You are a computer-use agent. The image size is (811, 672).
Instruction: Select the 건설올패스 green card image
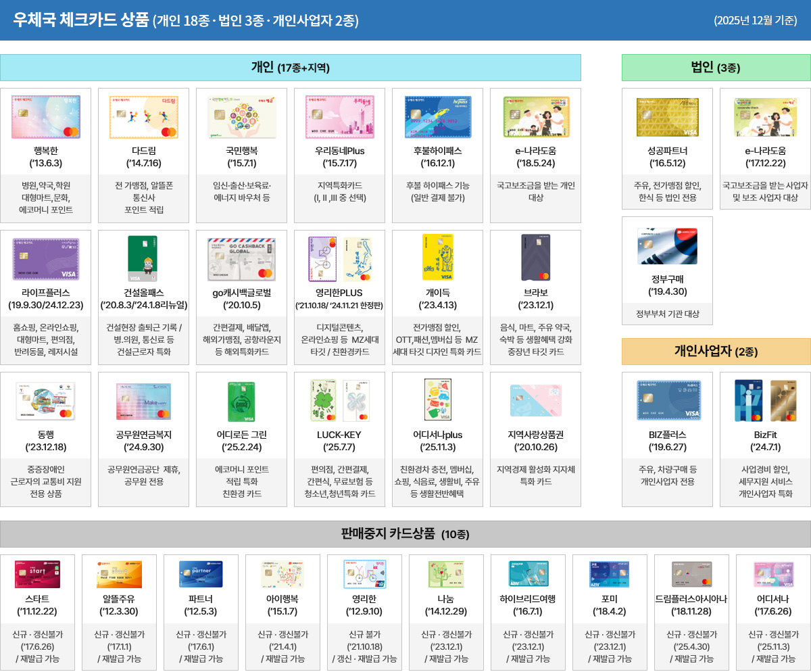click(143, 258)
